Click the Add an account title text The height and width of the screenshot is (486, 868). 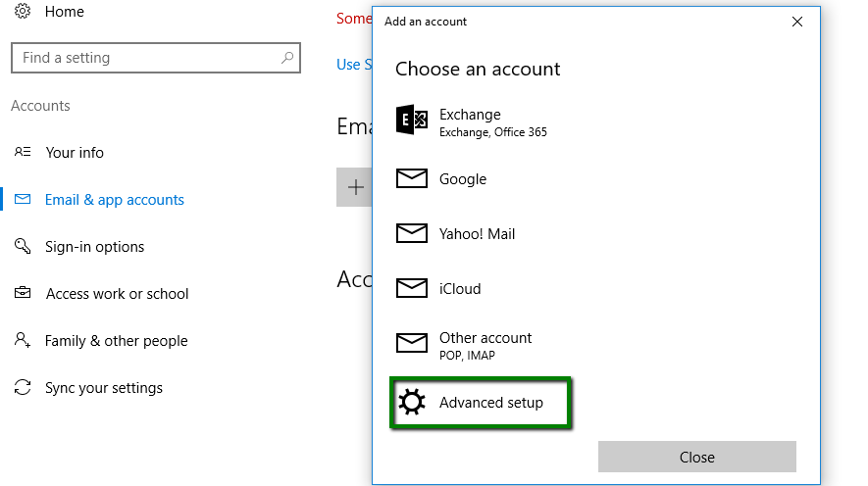click(425, 22)
